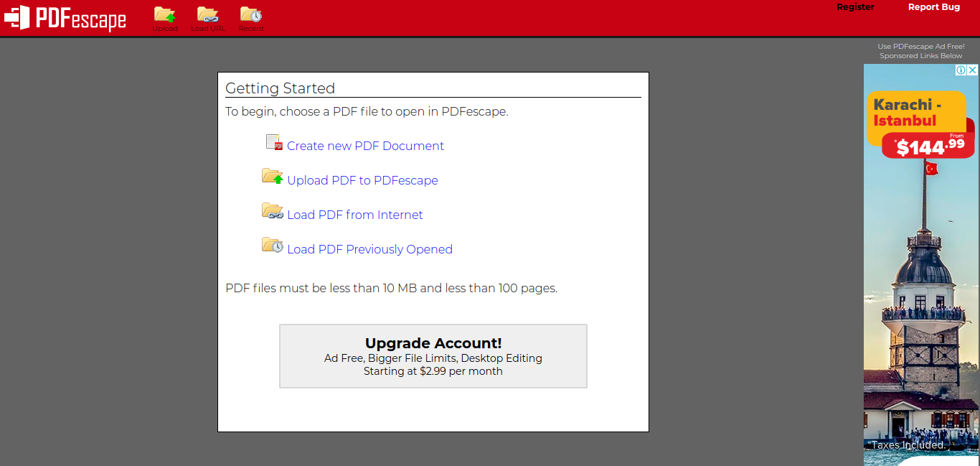Open the Upload toolbar icon

[x=165, y=19]
